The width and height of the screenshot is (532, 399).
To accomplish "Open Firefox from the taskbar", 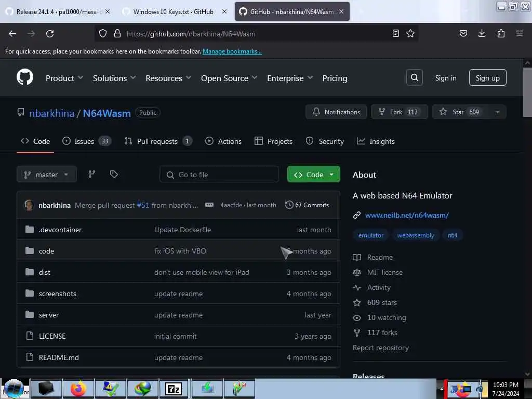I will coord(78,389).
